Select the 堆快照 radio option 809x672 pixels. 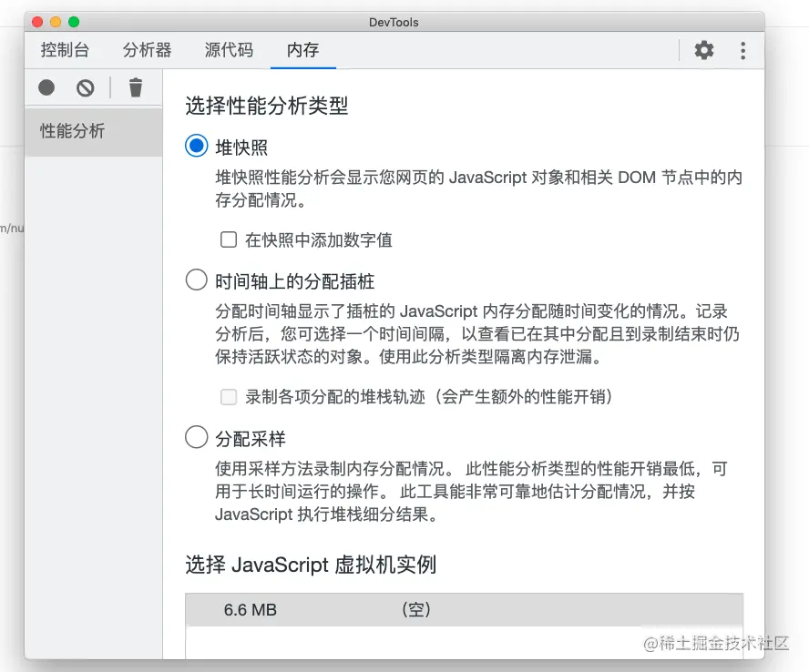click(197, 146)
